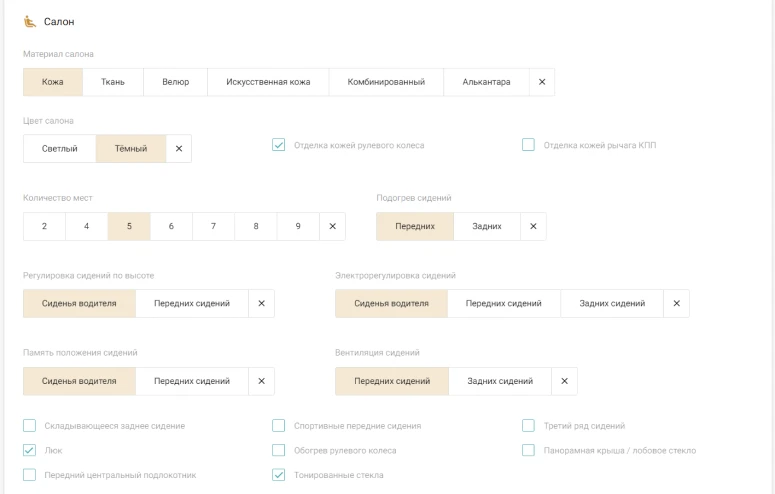Uncheck Отделка кожей рулевого колеса
Viewport: 775px width, 494px height.
(x=279, y=145)
